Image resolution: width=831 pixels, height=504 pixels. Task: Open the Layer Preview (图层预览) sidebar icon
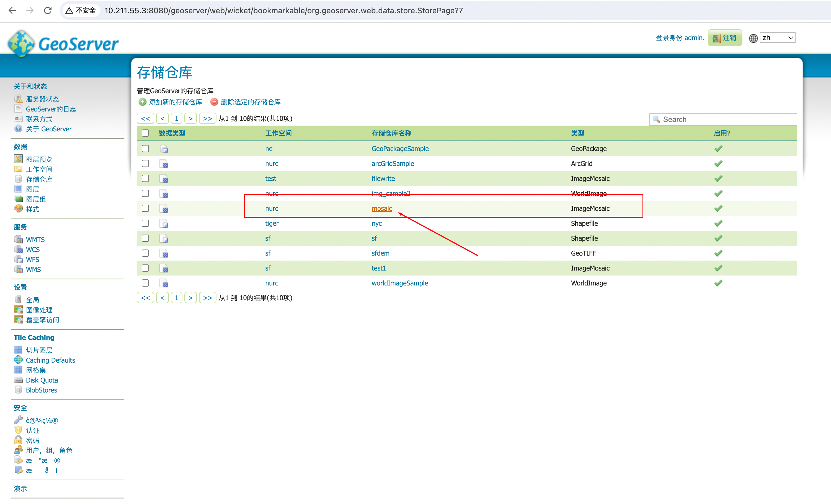pyautogui.click(x=18, y=159)
